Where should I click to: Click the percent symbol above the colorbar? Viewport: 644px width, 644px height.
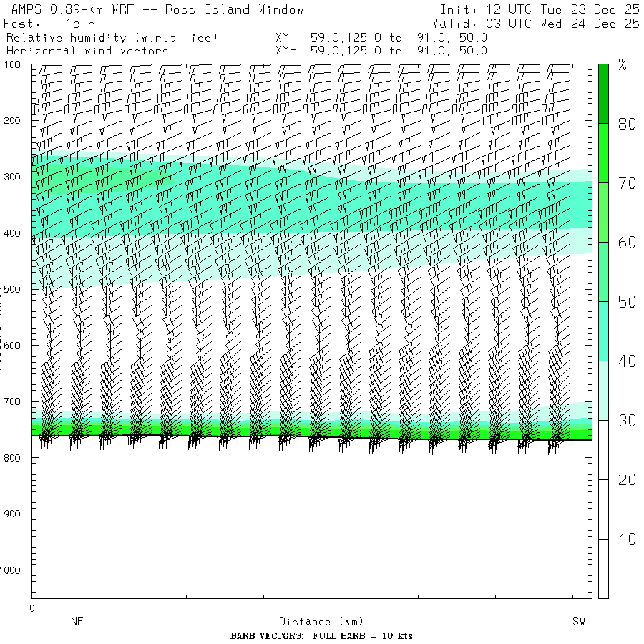click(623, 67)
